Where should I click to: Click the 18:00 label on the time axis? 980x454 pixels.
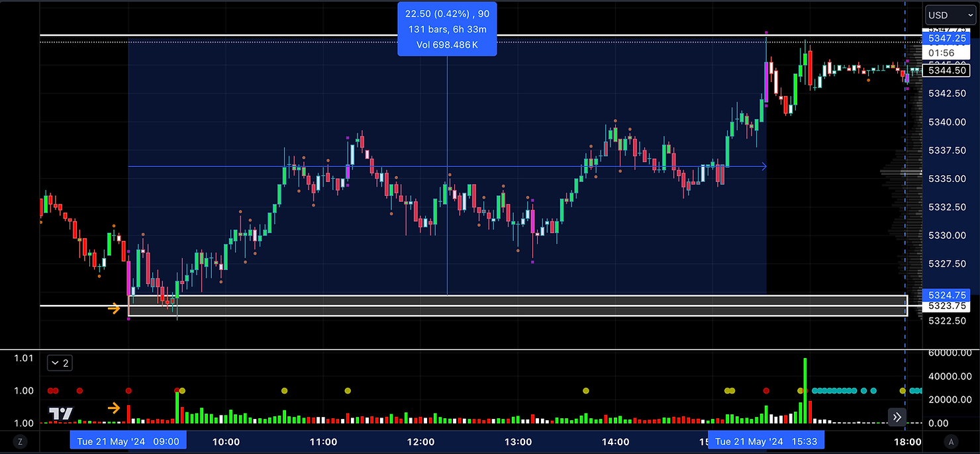click(908, 441)
